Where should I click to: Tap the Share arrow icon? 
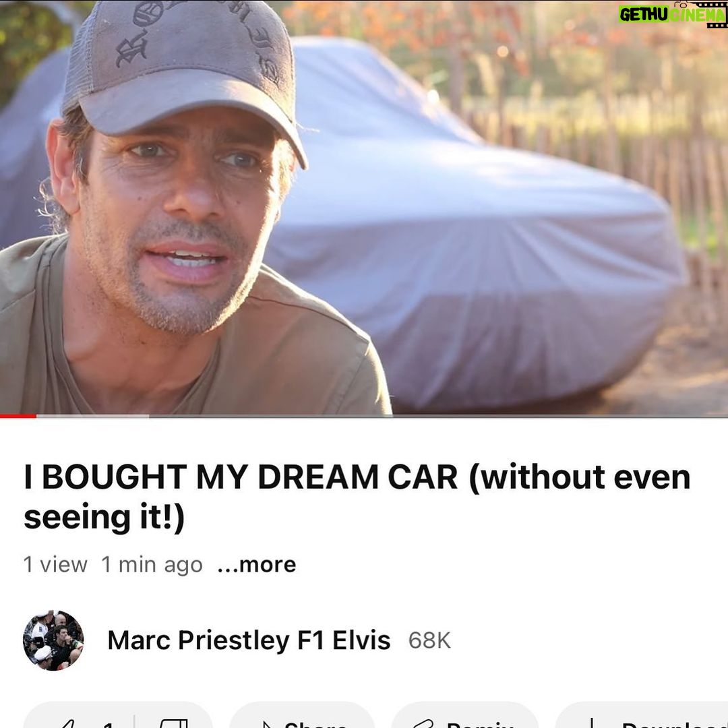click(x=266, y=724)
